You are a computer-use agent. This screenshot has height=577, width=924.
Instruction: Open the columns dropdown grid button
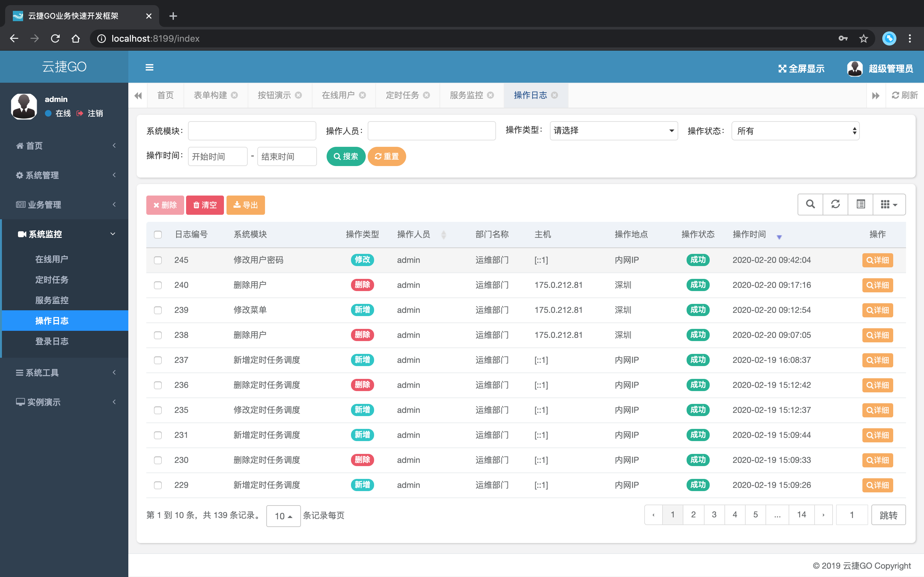[x=888, y=204]
